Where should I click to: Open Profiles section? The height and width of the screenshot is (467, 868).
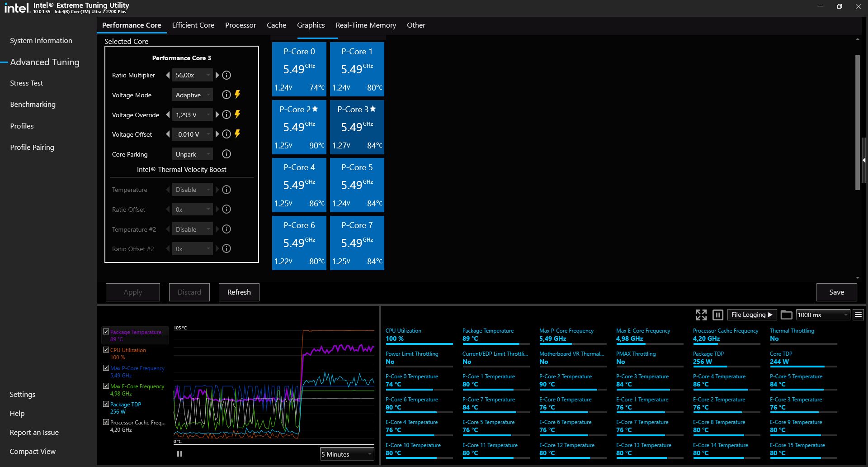point(22,126)
